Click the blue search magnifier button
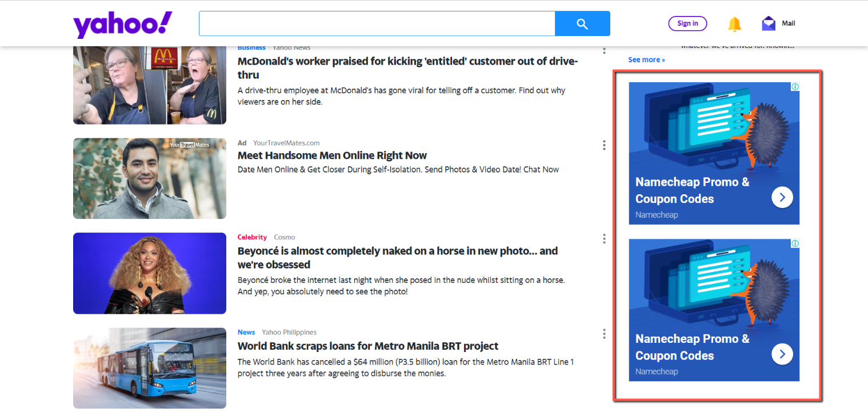 tap(582, 23)
